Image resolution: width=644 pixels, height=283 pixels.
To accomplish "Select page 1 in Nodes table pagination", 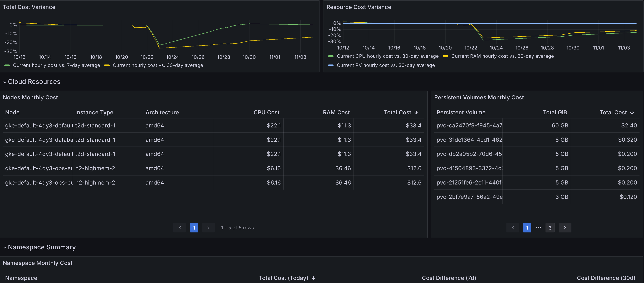I will [x=194, y=227].
